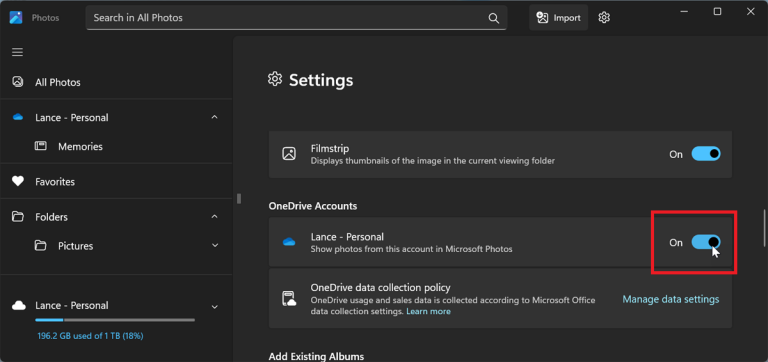Viewport: 768px width, 362px height.
Task: Click the Filmstrip setting icon
Action: (x=289, y=154)
